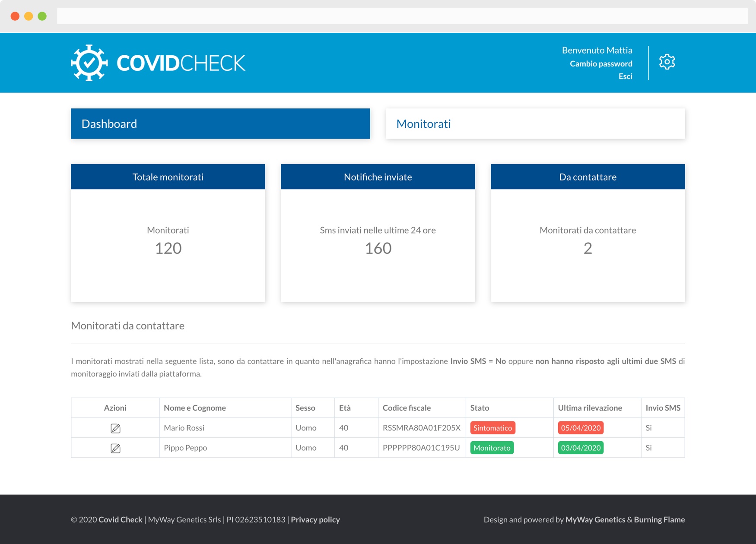Edit Pippo Peppo's record via pencil icon

tap(115, 448)
